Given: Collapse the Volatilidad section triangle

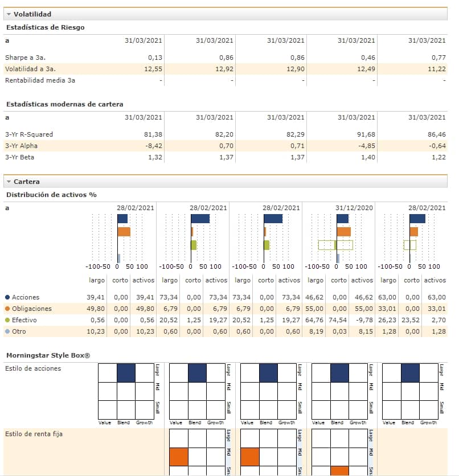Looking at the screenshot, I should point(9,14).
